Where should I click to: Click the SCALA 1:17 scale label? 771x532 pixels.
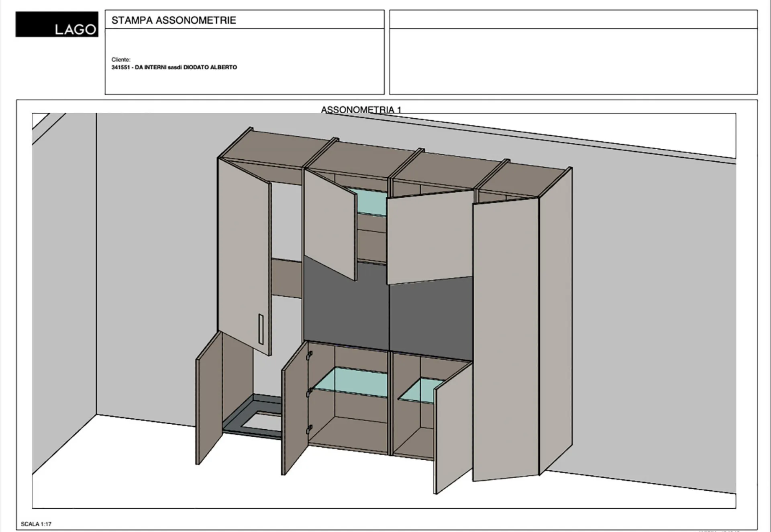tap(36, 524)
